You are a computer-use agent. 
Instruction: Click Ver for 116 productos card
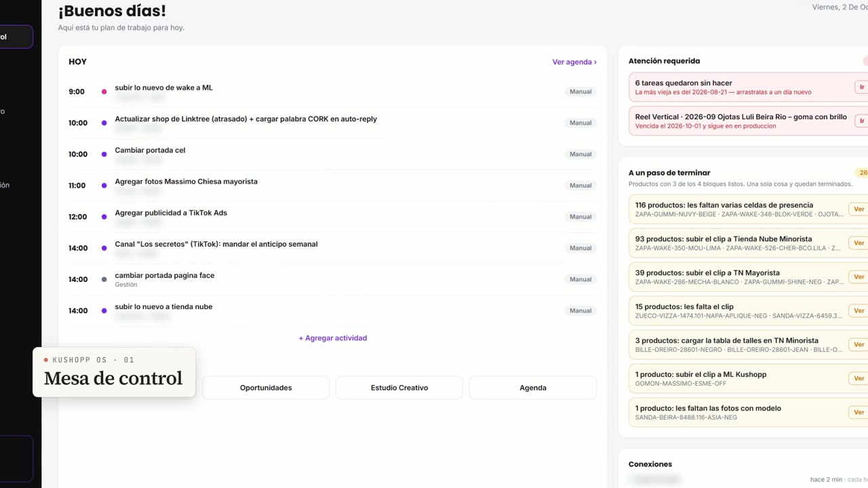tap(859, 209)
